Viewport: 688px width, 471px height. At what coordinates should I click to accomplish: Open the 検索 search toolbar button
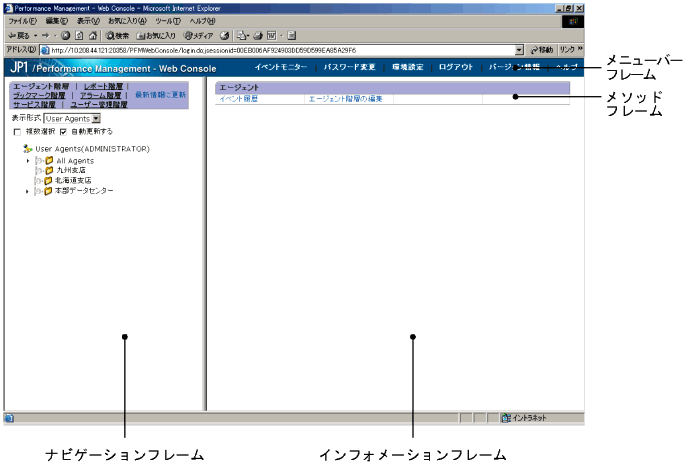pyautogui.click(x=117, y=36)
